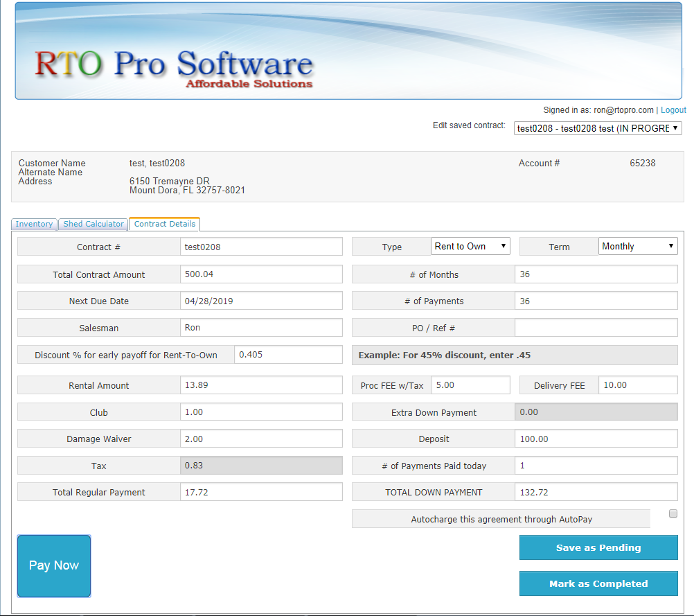Screen dimensions: 694x616
Task: Open the Term dropdown
Action: tap(637, 247)
